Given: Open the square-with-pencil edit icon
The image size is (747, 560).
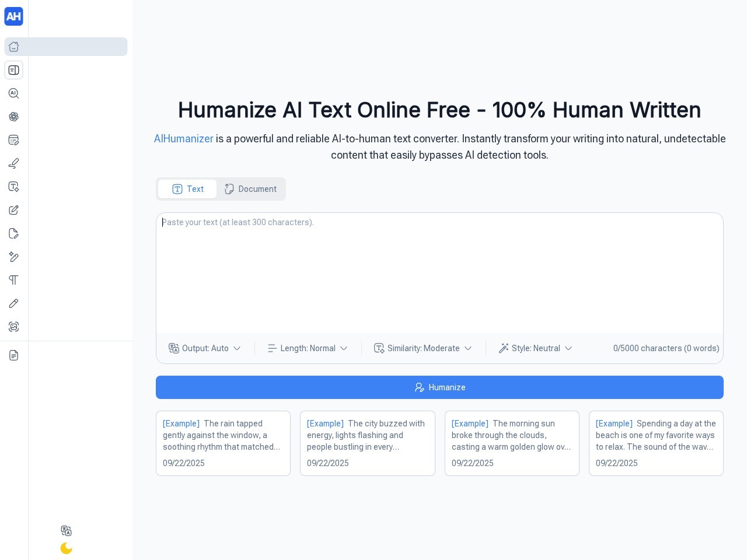Looking at the screenshot, I should coord(13,210).
